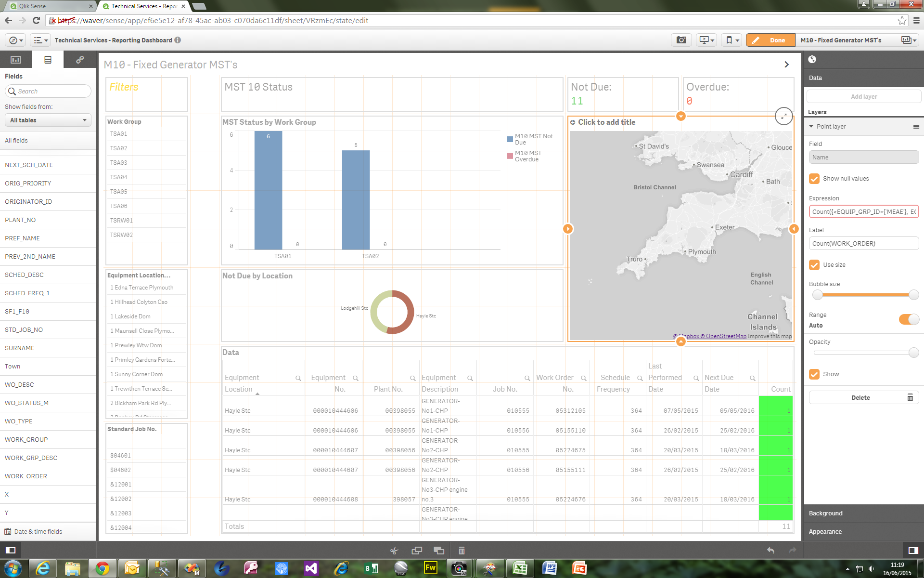
Task: Go to next sheet with arrow
Action: tap(786, 65)
